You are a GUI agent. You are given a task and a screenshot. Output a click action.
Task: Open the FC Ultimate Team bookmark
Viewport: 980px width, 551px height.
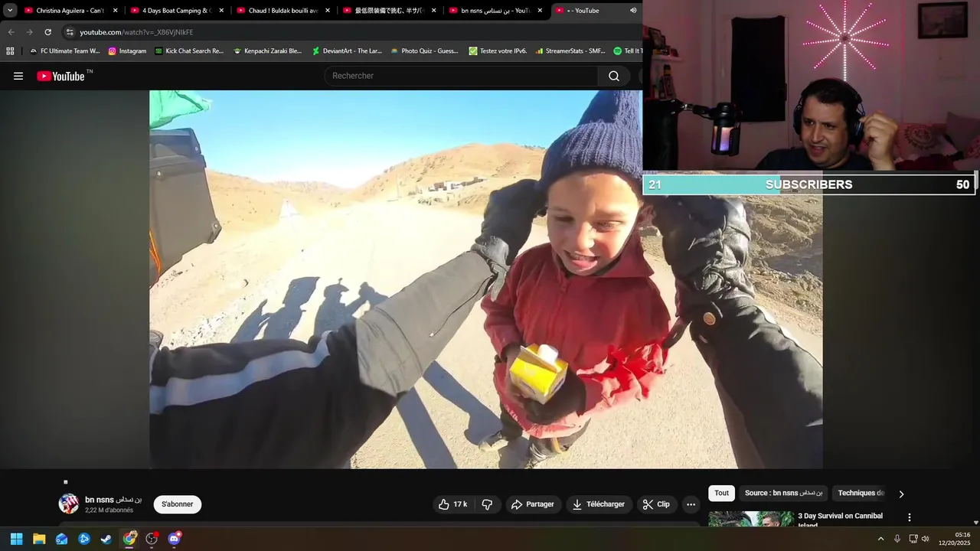pyautogui.click(x=64, y=51)
